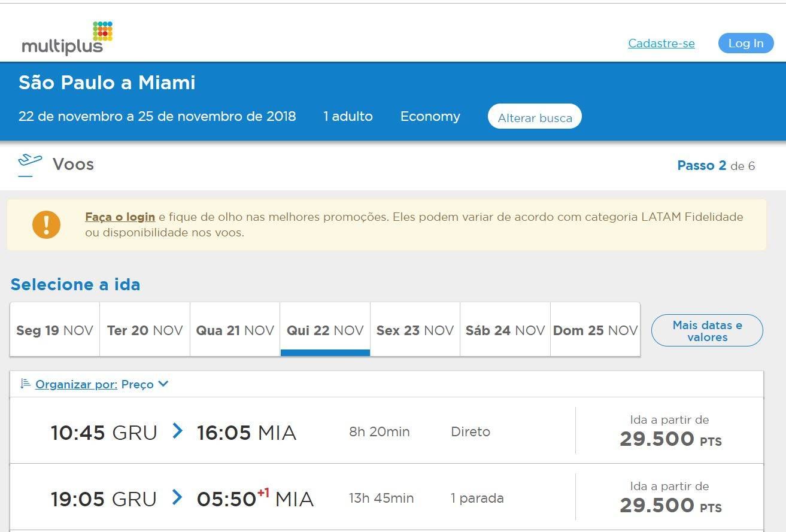Switch to the Qua 21 NOV date tab

(x=235, y=330)
